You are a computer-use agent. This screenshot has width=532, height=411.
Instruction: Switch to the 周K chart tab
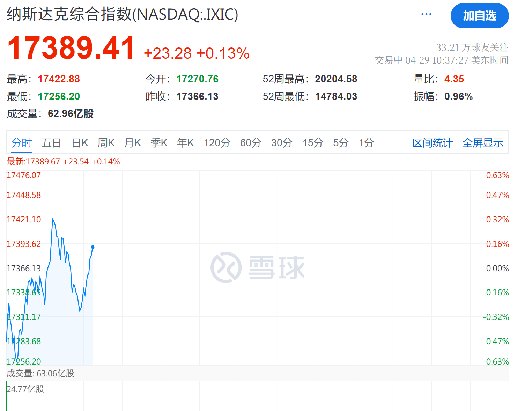click(106, 143)
